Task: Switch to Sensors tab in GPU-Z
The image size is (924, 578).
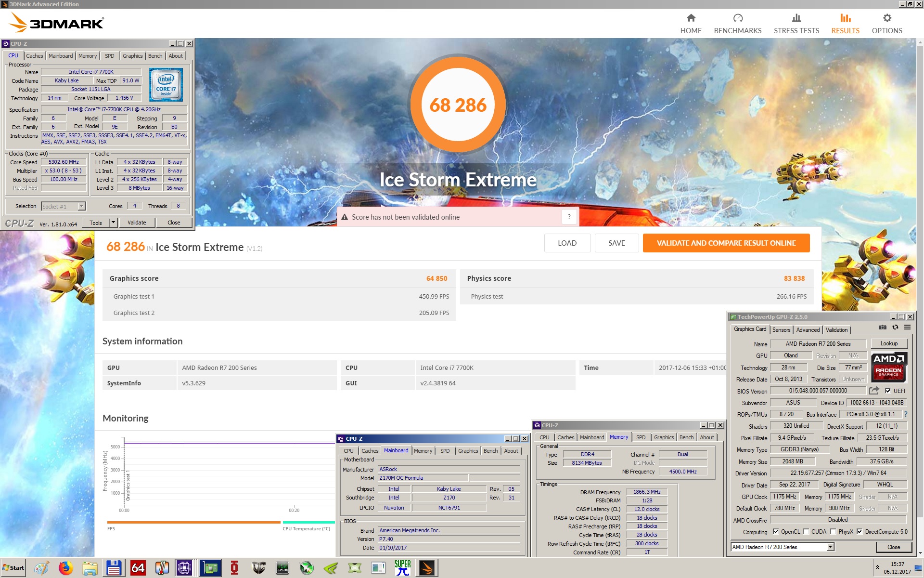Action: pos(781,330)
